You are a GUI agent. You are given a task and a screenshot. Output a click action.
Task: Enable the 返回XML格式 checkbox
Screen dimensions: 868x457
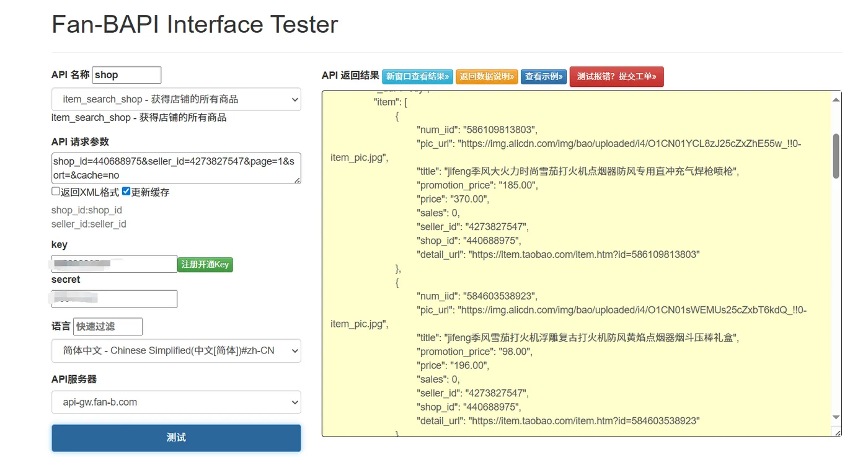56,192
